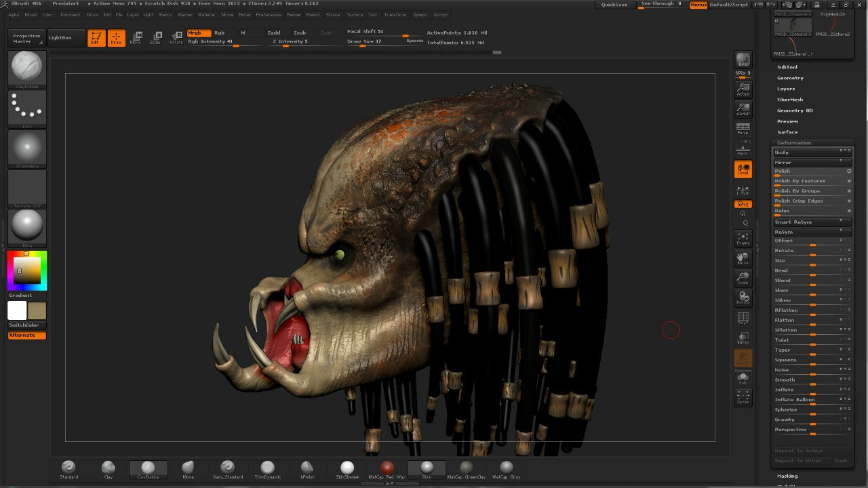Toggle Edit mode
868x488 pixels.
coord(96,38)
